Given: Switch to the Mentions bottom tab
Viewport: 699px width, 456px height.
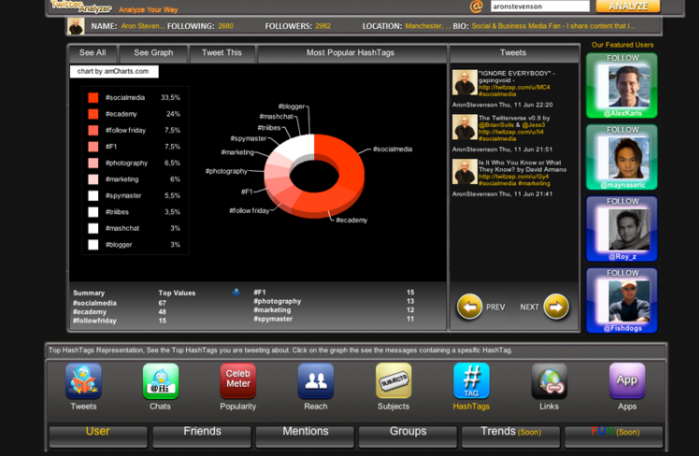Looking at the screenshot, I should click(305, 435).
